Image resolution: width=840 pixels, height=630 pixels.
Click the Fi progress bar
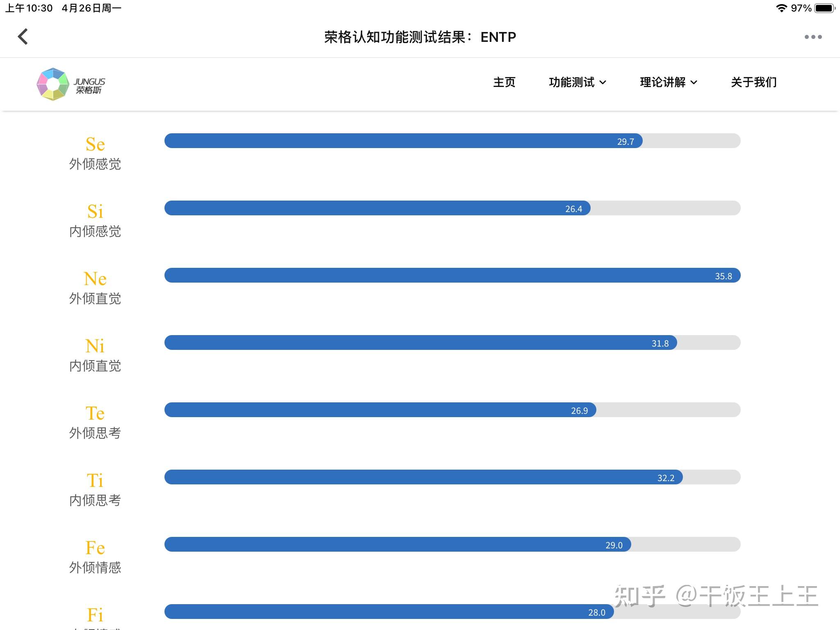click(452, 612)
